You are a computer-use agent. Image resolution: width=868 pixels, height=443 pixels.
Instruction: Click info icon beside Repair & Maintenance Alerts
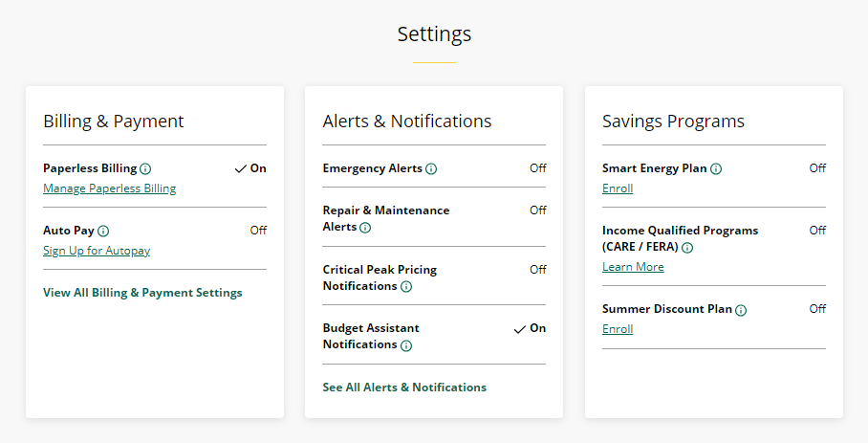pyautogui.click(x=365, y=228)
